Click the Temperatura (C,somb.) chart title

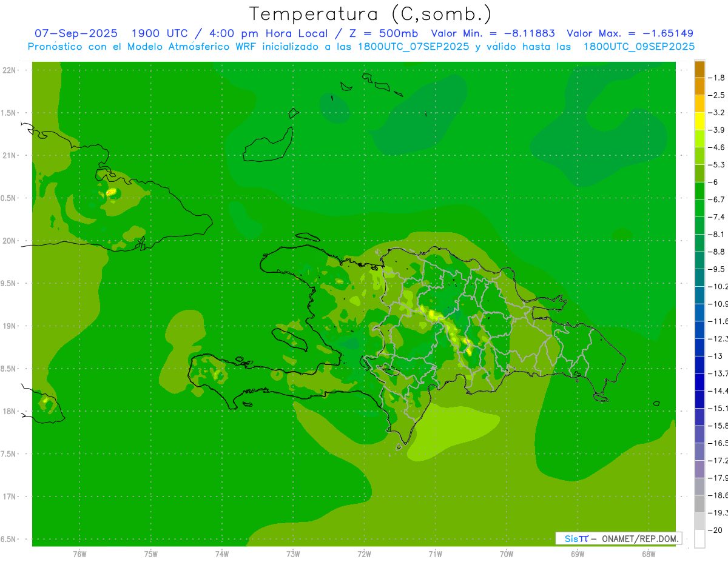tap(370, 14)
